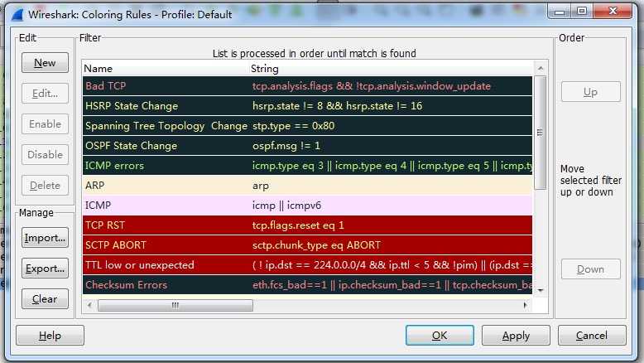Select the Spanning Tree Topology Change rule
644x363 pixels.
[x=307, y=126]
